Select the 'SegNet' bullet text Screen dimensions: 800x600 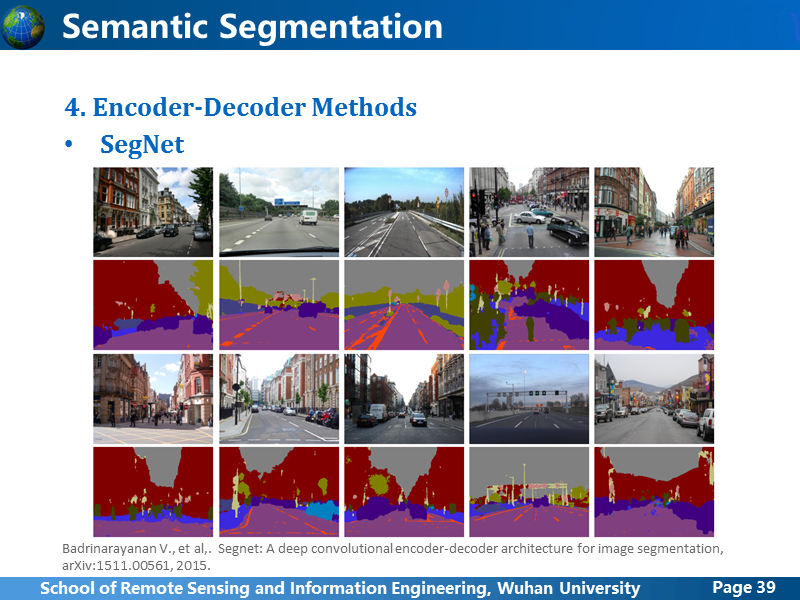(x=142, y=144)
